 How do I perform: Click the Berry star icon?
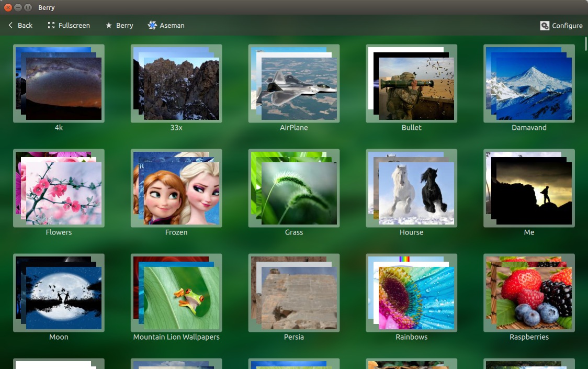click(x=109, y=25)
